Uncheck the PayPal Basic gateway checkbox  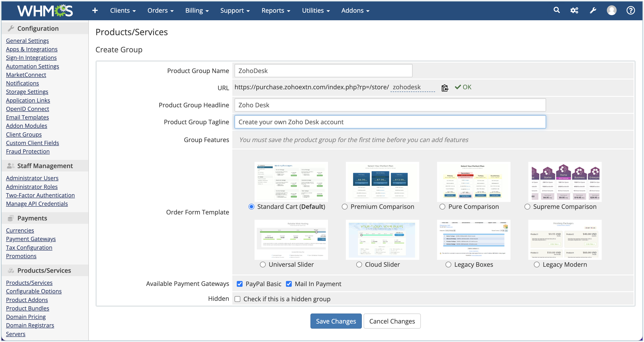click(239, 284)
